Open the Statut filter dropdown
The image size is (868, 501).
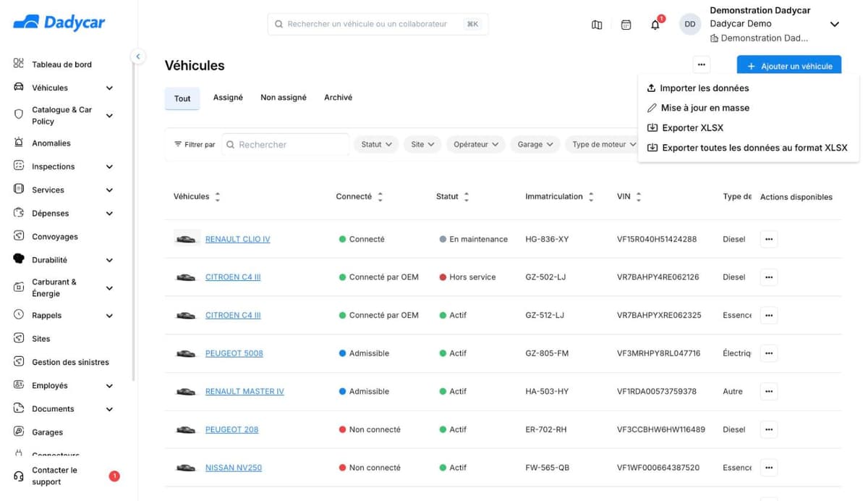coord(376,144)
